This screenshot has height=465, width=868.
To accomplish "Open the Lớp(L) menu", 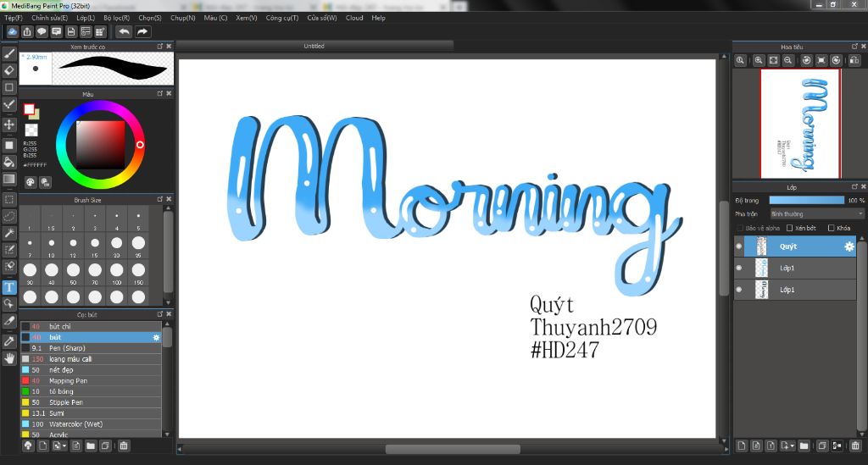I will (86, 18).
